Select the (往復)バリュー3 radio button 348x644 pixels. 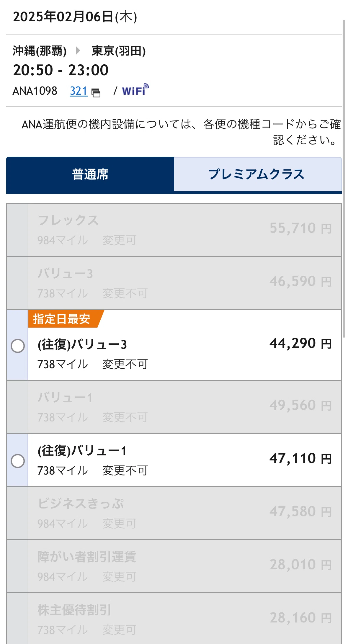tap(18, 346)
